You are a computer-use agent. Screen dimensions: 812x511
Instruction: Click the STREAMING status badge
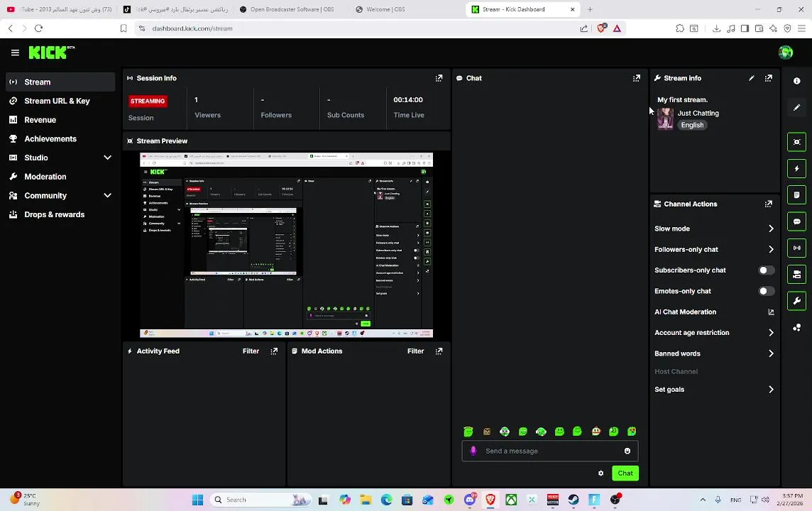click(148, 101)
